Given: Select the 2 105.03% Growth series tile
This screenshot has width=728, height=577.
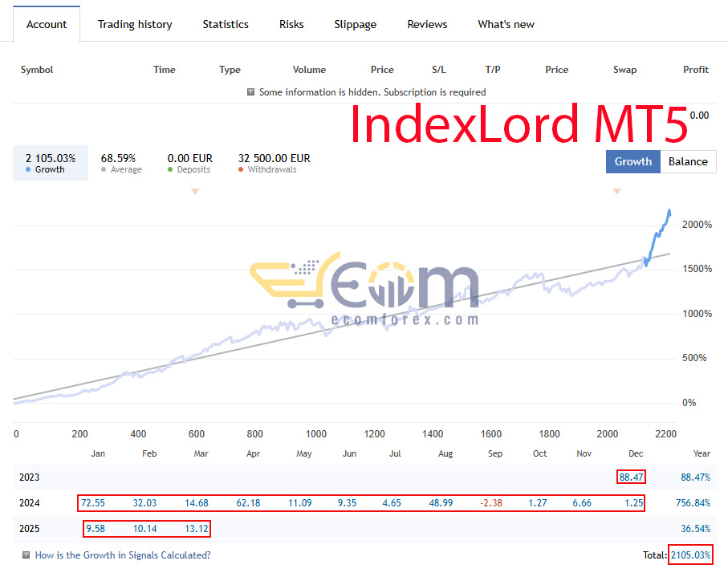Looking at the screenshot, I should 50,162.
